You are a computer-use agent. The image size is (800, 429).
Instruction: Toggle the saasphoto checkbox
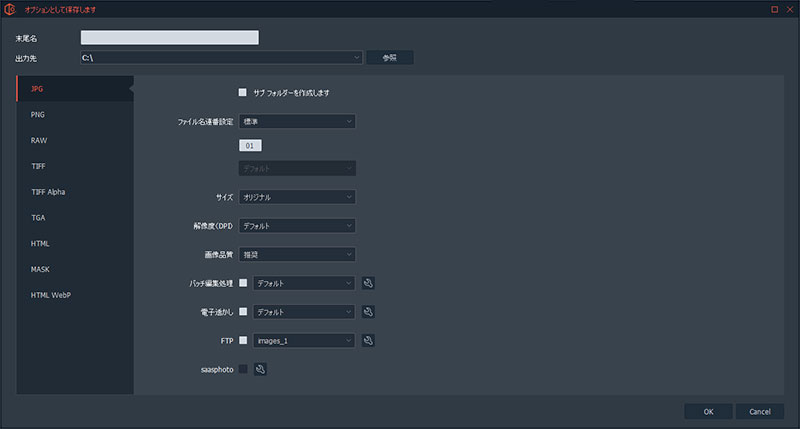pyautogui.click(x=243, y=369)
